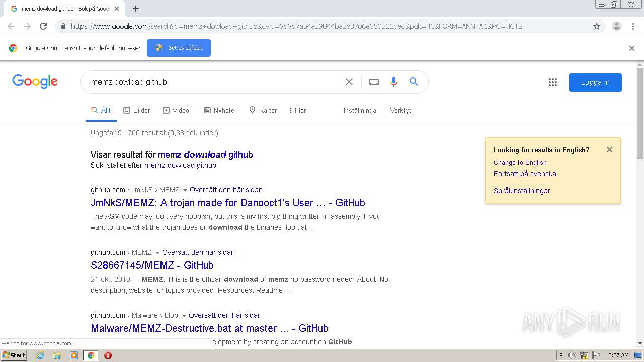The image size is (644, 362).
Task: Bookmark this page with the star icon
Action: pos(597,26)
